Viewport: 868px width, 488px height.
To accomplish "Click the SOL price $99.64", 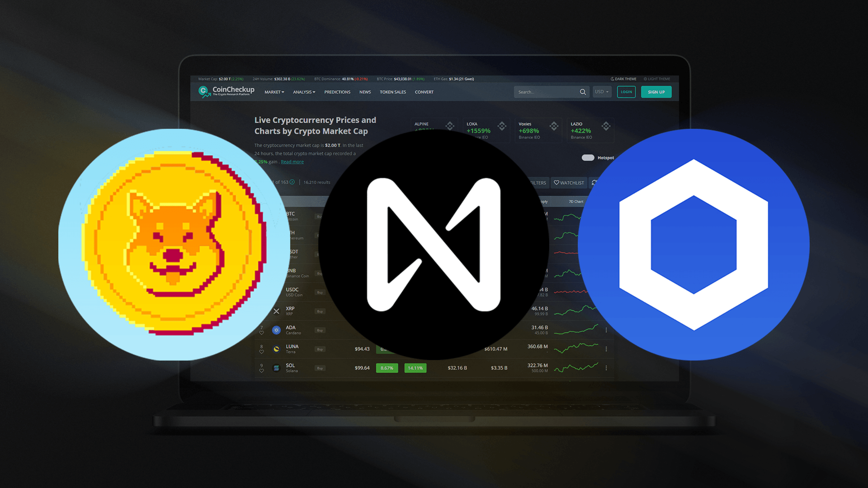I will (x=362, y=368).
